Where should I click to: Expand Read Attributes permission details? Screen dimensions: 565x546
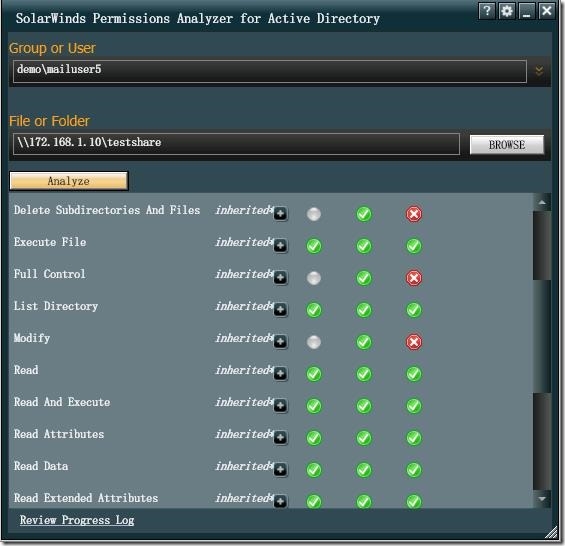[x=280, y=438]
